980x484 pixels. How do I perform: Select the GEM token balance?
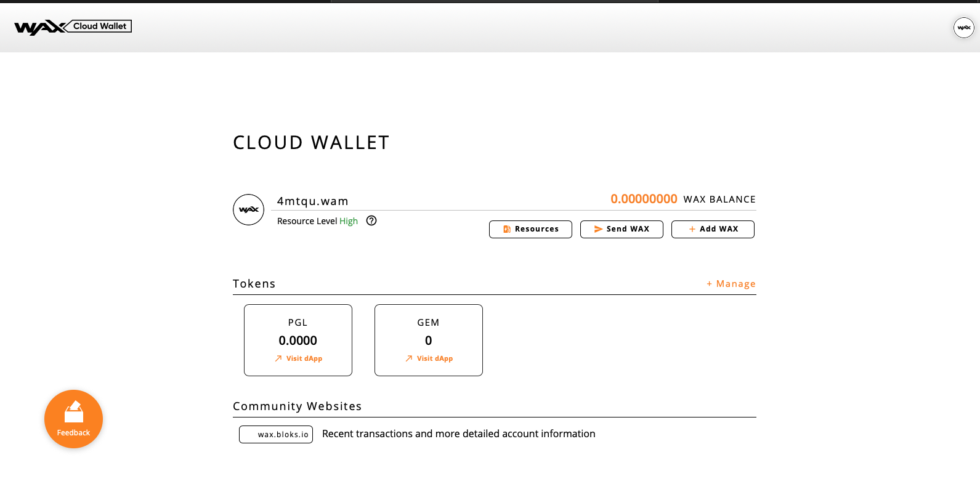(428, 341)
